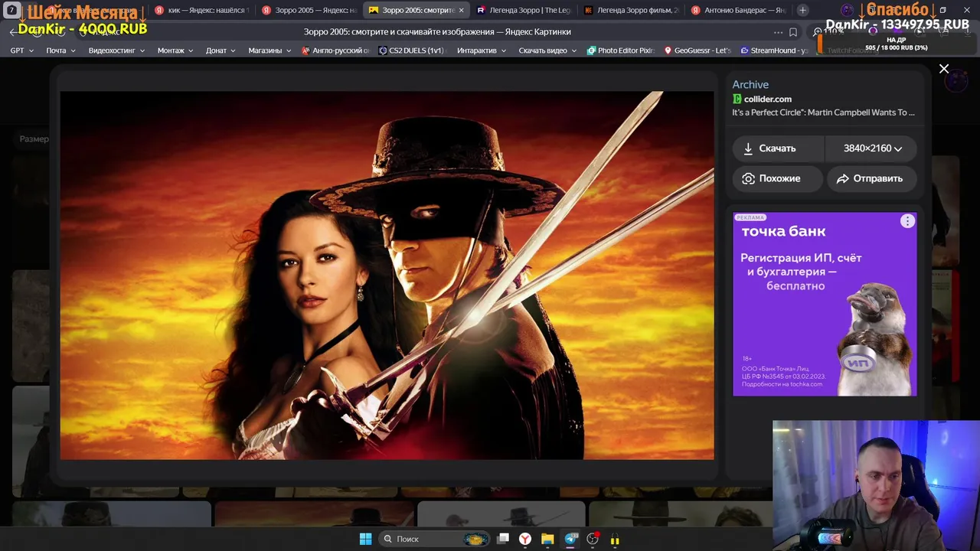Switch to the 'Зорро 2005 — Яндекс' tab
980x551 pixels.
point(310,10)
